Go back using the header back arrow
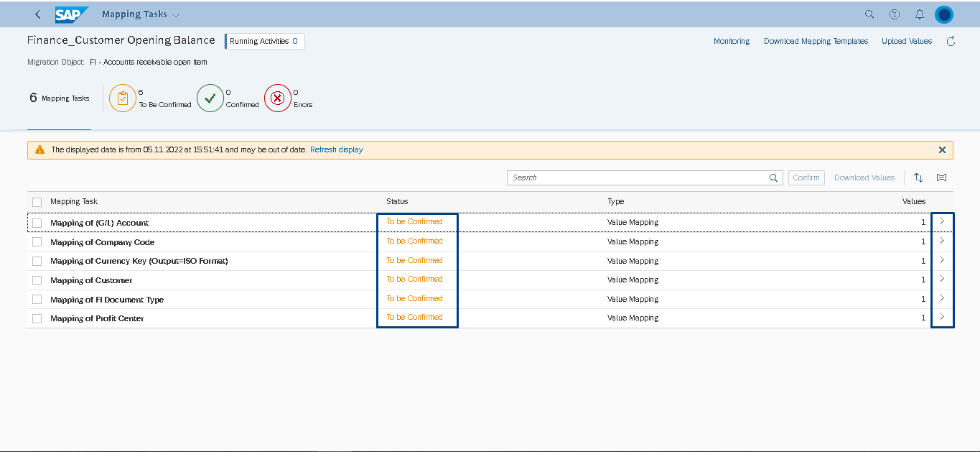Image resolution: width=980 pixels, height=452 pixels. point(38,14)
